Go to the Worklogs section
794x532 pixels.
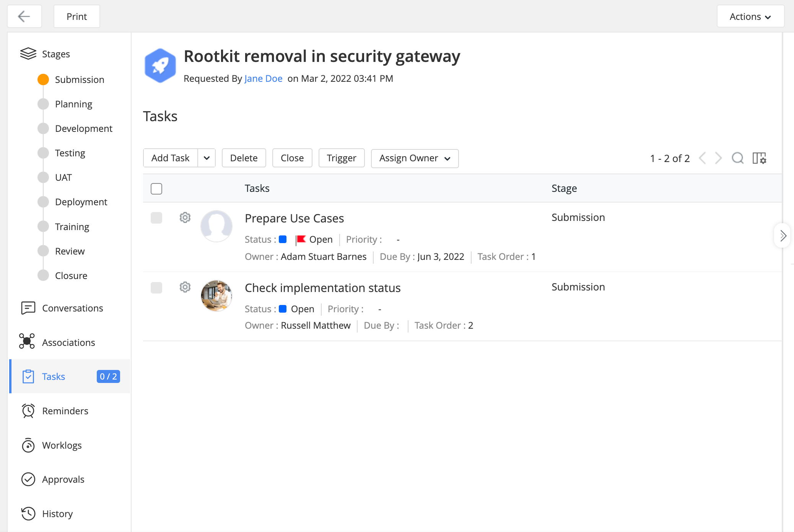tap(62, 445)
